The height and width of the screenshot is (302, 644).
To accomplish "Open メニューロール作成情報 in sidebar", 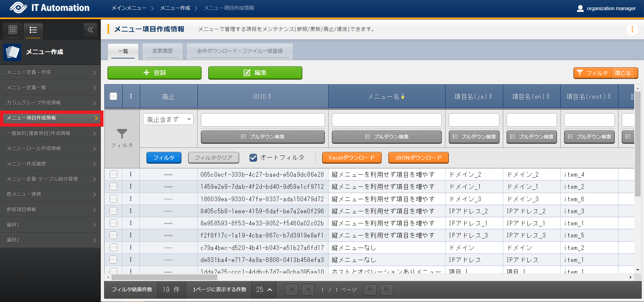I will click(50, 148).
